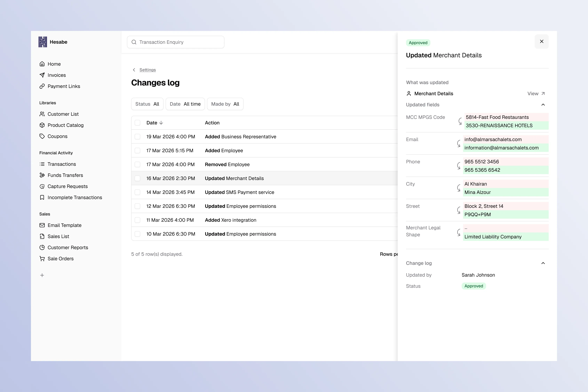
Task: Open the Status filter dropdown
Action: point(147,104)
